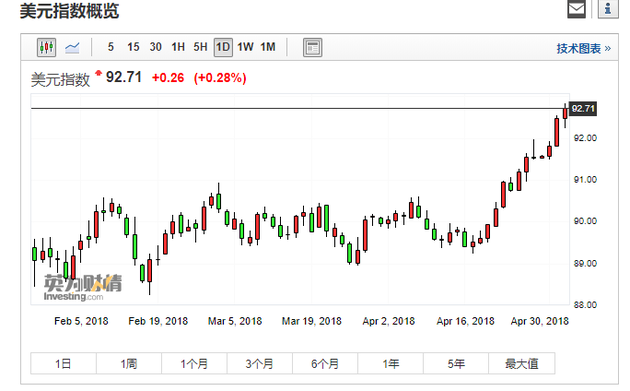Click the Feb 19, 2018 date label
The image size is (630, 391).
[158, 321]
